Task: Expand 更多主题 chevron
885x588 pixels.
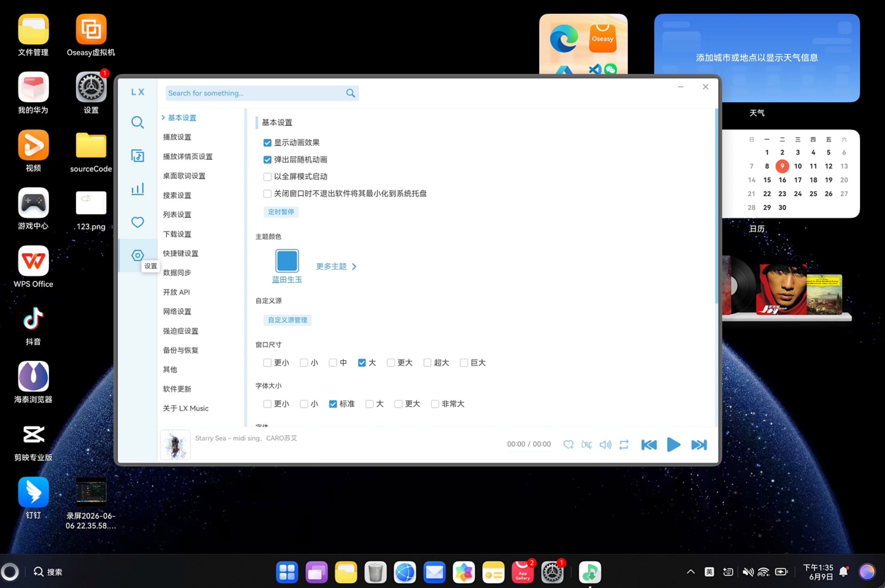Action: [354, 266]
